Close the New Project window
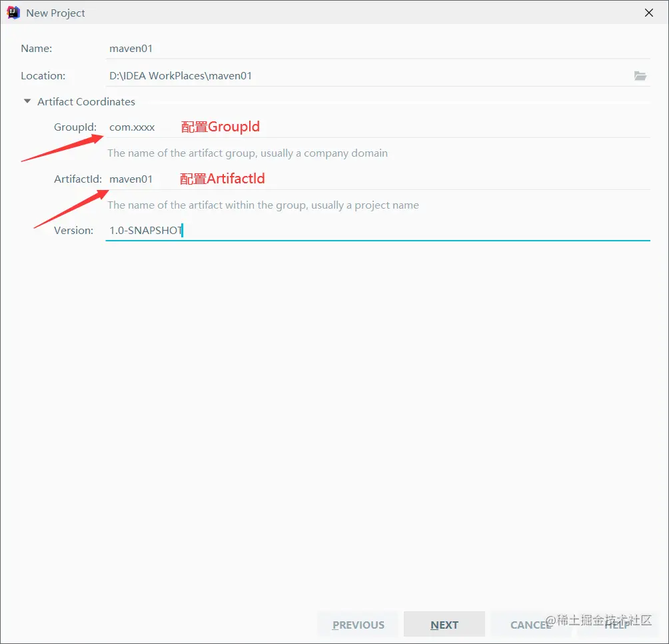This screenshot has width=669, height=644. tap(648, 13)
